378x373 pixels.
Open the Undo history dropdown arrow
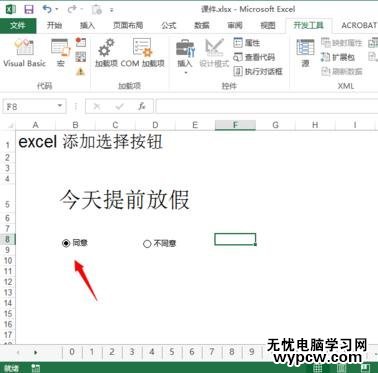point(57,9)
